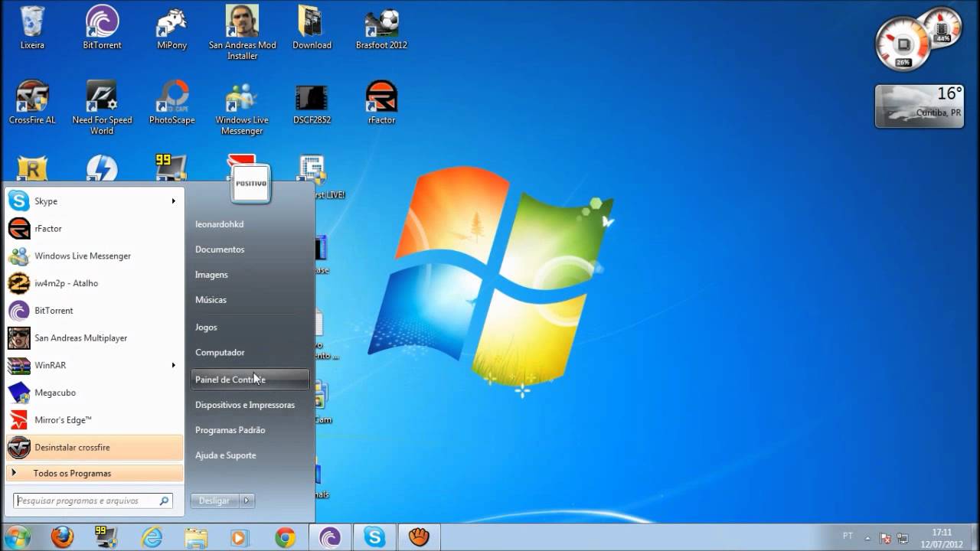The image size is (980, 551).
Task: Open the Windows Explorer folder taskbar icon
Action: click(x=195, y=537)
